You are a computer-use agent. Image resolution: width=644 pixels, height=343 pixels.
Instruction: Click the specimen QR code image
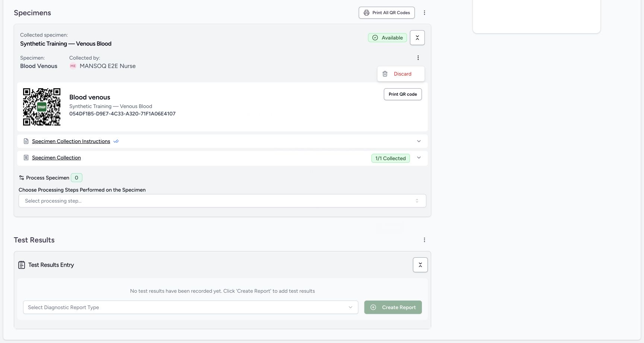point(42,107)
